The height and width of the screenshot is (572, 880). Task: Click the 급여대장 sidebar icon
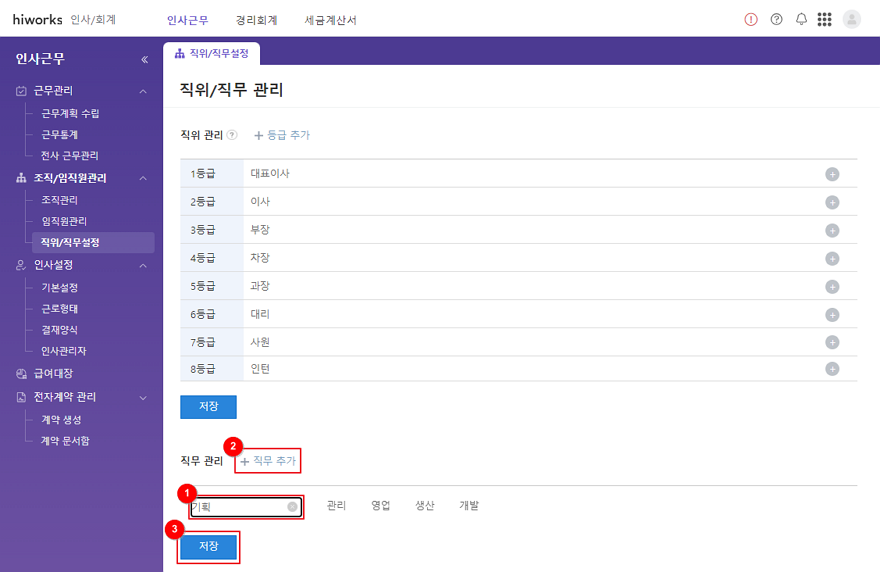click(21, 374)
